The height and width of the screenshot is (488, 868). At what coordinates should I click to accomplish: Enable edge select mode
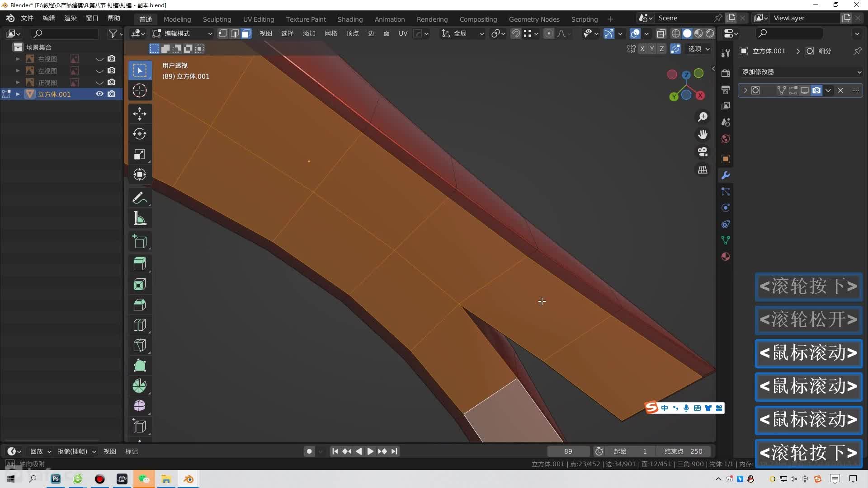pyautogui.click(x=235, y=33)
